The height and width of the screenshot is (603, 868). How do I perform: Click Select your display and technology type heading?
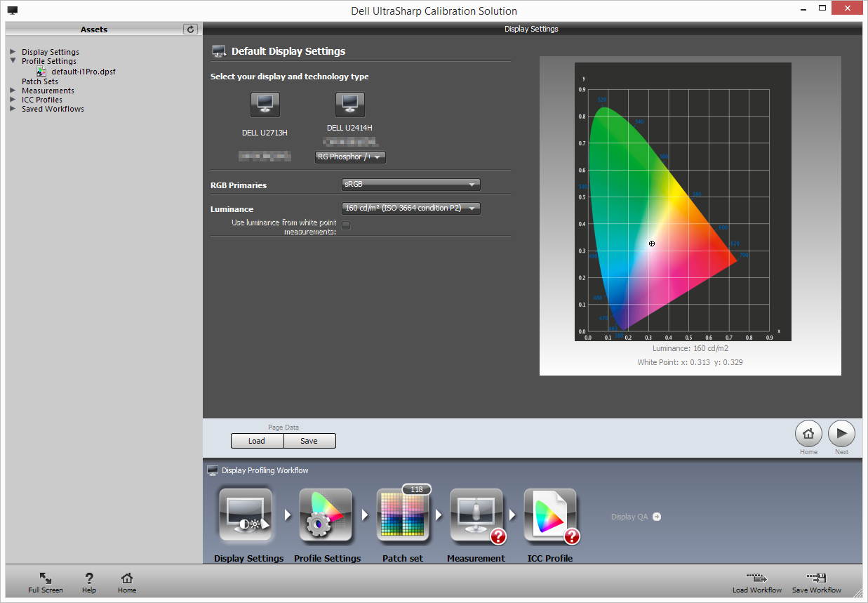(x=290, y=77)
